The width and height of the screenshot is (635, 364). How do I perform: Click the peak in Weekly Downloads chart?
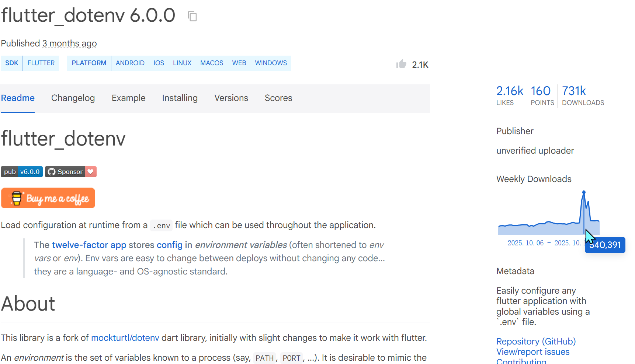pyautogui.click(x=584, y=192)
